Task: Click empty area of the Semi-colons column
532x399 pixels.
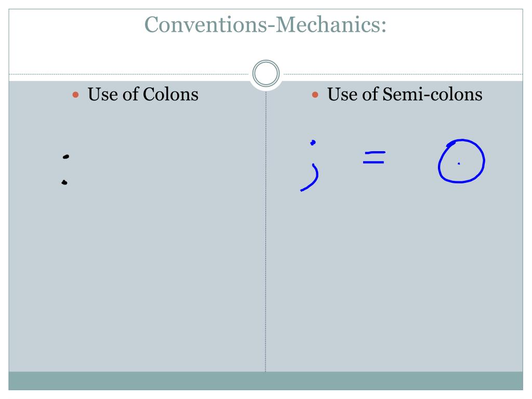Action: point(394,271)
